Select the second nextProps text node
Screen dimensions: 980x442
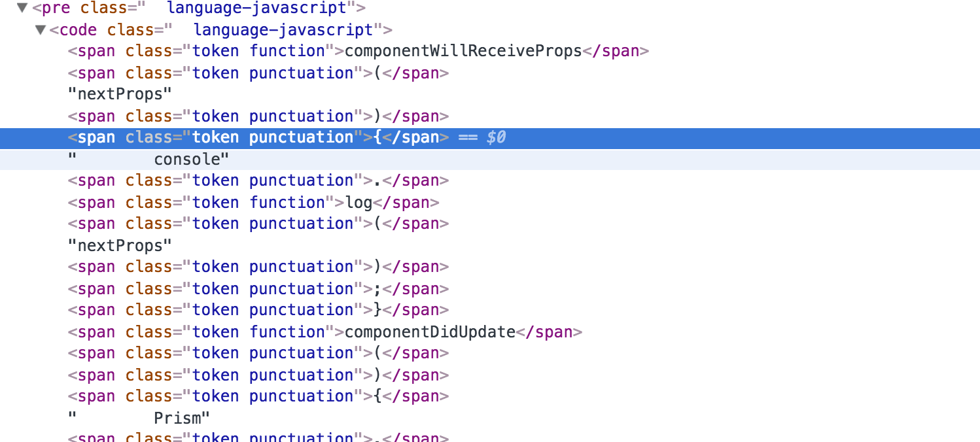(118, 246)
